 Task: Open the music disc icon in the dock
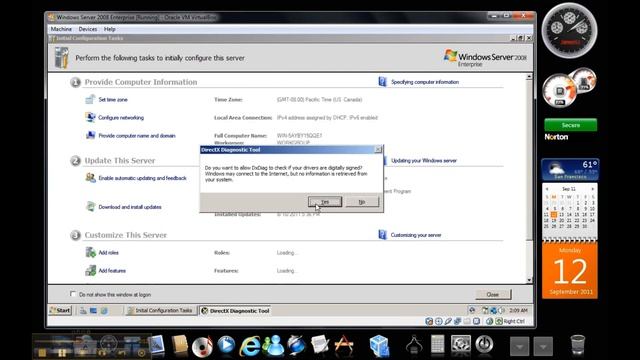coord(202,346)
